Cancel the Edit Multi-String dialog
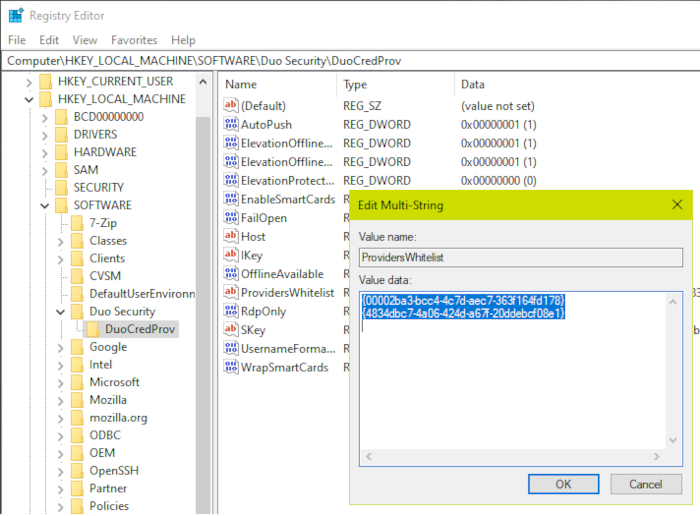Screen dimensions: 700x516 (645, 484)
